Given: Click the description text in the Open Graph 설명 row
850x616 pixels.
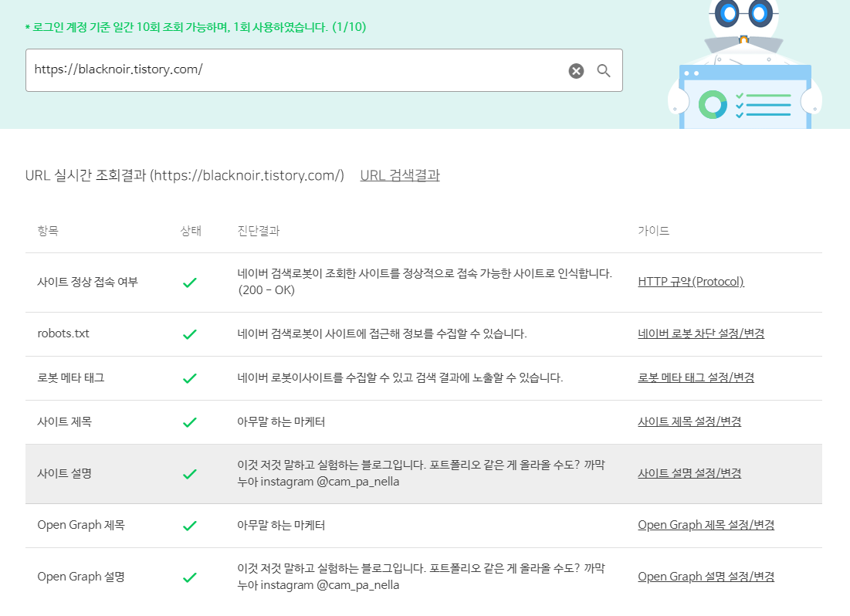Looking at the screenshot, I should coord(422,577).
